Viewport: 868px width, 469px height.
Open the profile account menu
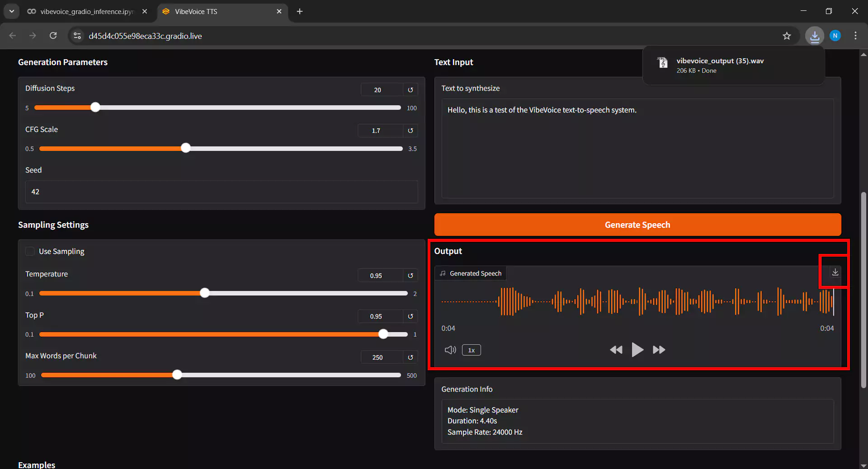pos(835,36)
